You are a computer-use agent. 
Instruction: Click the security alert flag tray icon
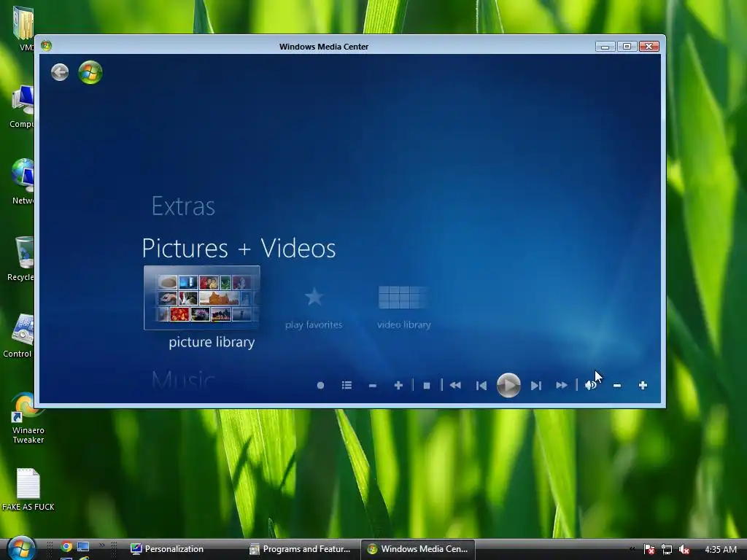(649, 550)
